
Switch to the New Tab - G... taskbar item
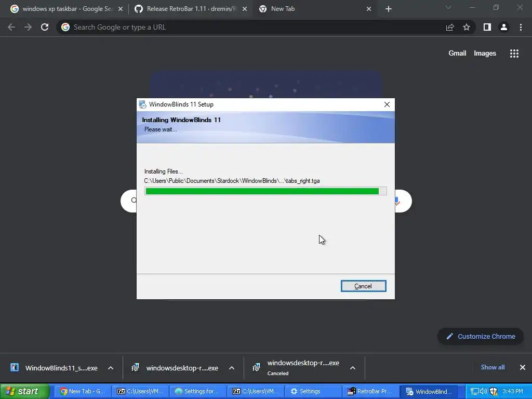[83, 391]
